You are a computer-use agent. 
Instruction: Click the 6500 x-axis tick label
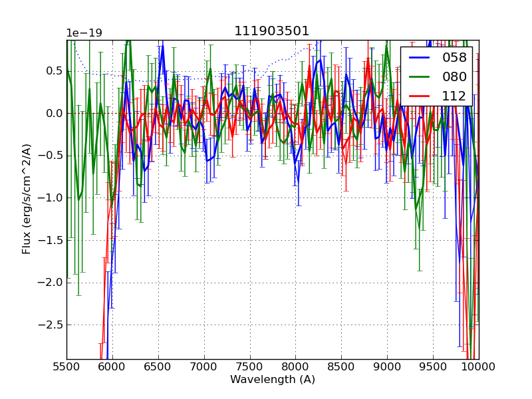[x=158, y=367]
